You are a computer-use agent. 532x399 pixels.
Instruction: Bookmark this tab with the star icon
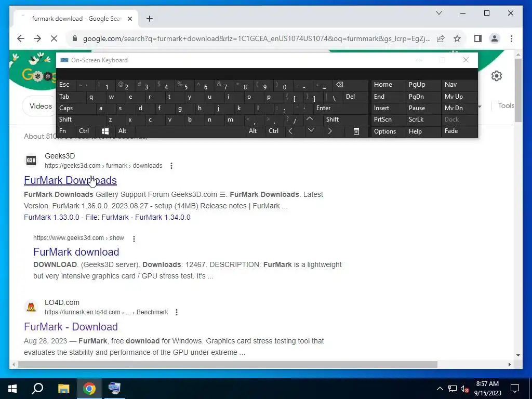tap(457, 38)
